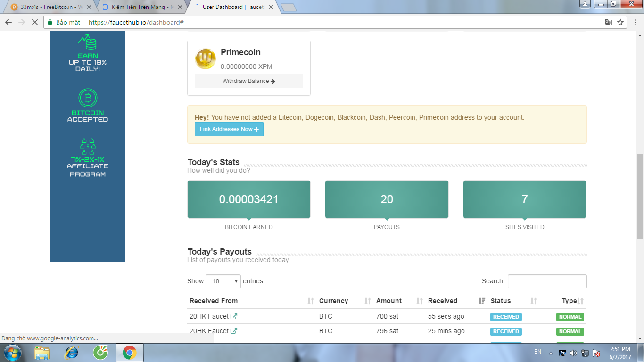
Task: Bookmark this page with the star icon
Action: pyautogui.click(x=620, y=22)
